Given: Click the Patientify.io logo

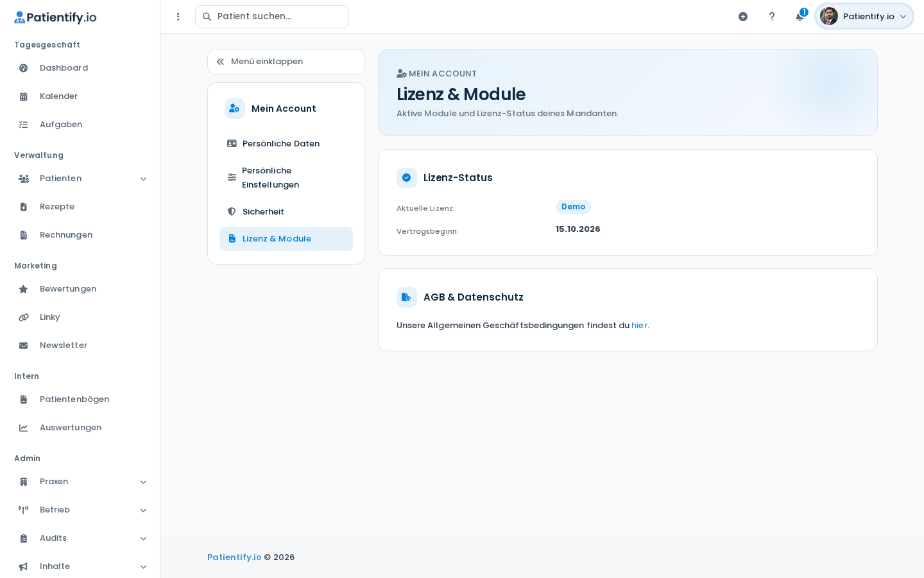Looking at the screenshot, I should click(55, 17).
